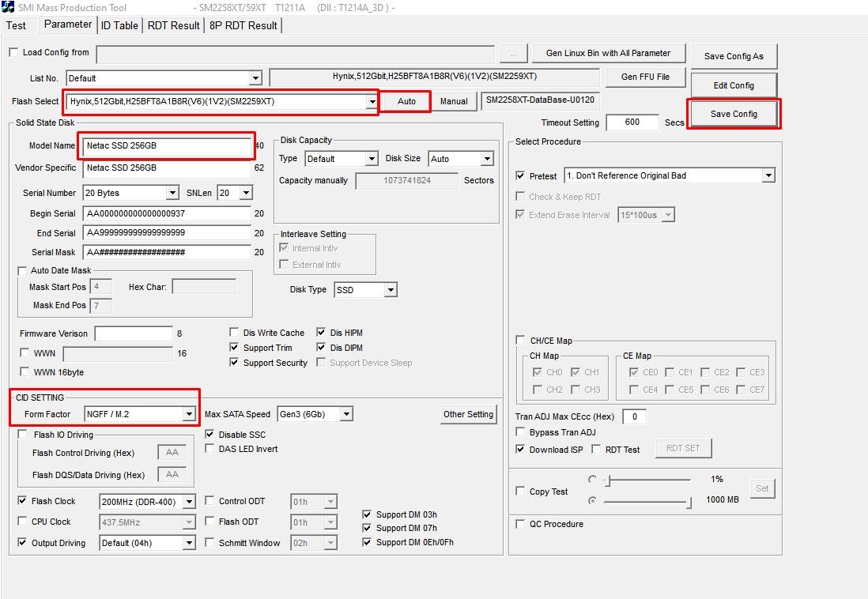Screen dimensions: 868x599
Task: Click the End Serial field
Action: coord(167,232)
